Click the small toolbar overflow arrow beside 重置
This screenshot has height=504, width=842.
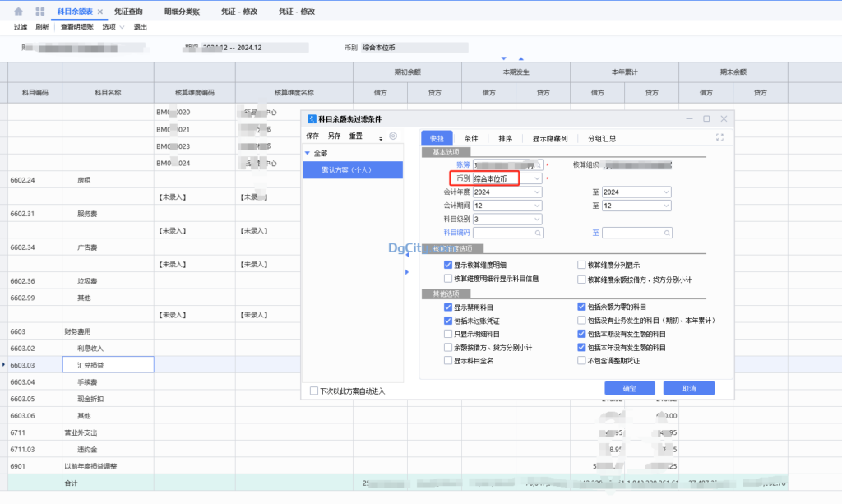pos(381,138)
